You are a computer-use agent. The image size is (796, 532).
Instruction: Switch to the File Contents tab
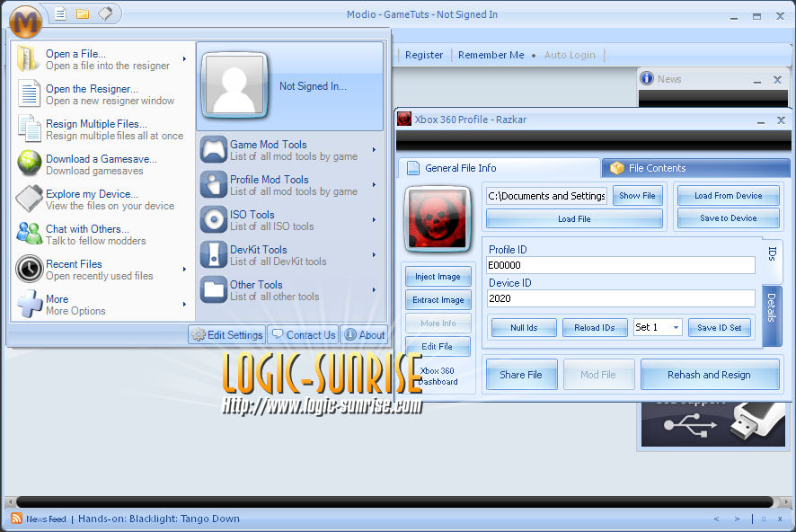[x=695, y=168]
